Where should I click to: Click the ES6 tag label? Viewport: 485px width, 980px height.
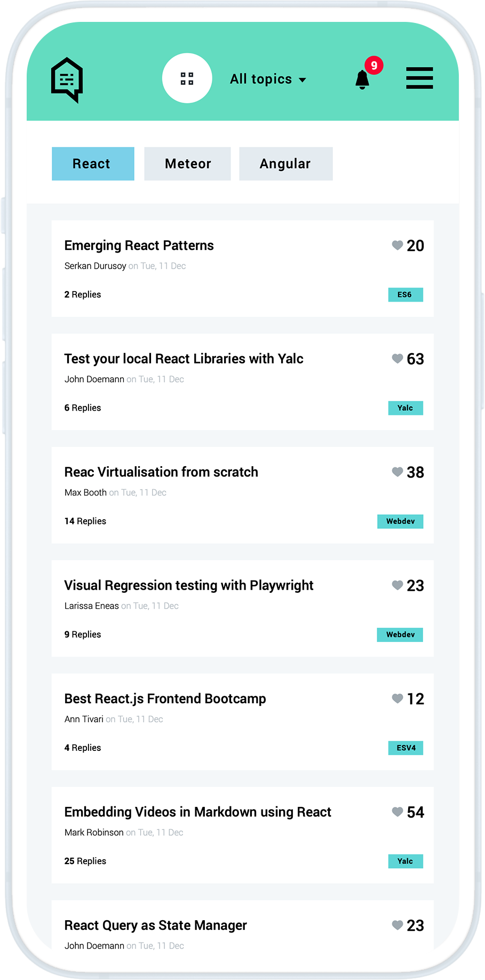click(x=405, y=295)
